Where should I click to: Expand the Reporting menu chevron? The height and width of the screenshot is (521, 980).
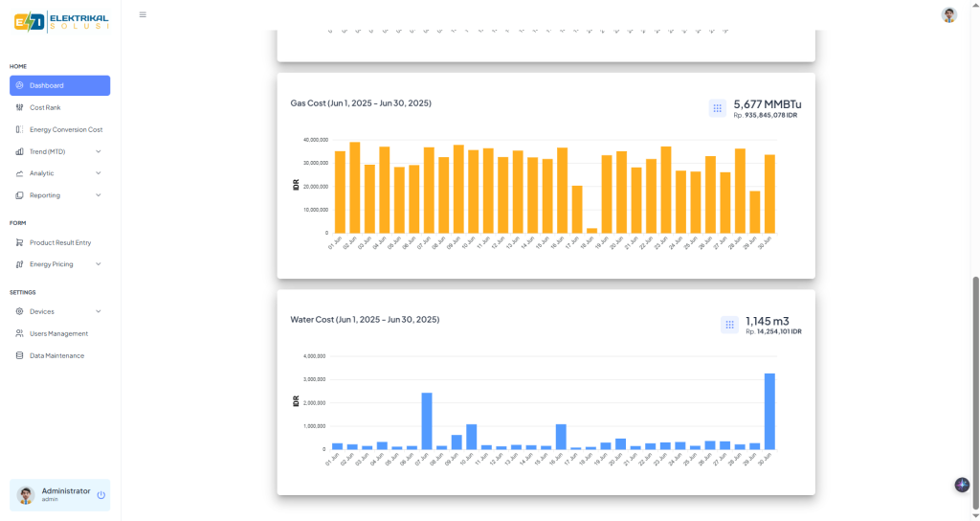(99, 195)
